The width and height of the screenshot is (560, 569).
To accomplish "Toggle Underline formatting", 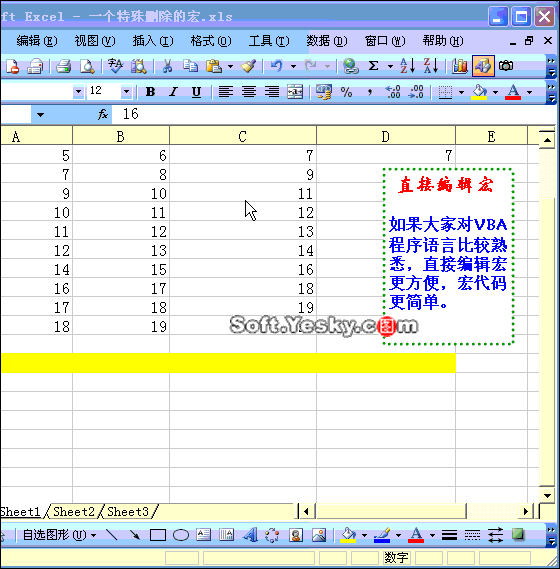I will coord(196,92).
